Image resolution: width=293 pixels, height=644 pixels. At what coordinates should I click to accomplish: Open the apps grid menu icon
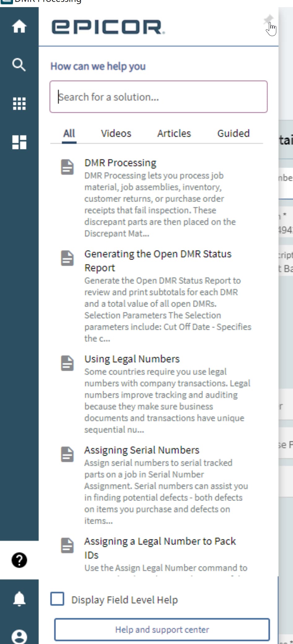pos(19,103)
